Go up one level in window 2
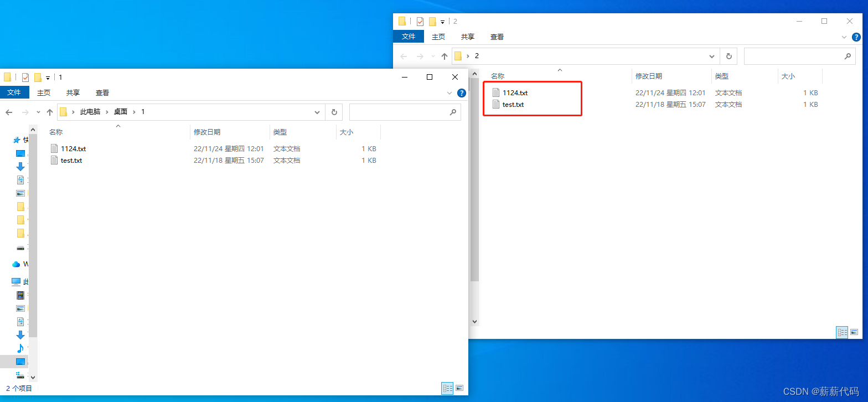 click(445, 56)
